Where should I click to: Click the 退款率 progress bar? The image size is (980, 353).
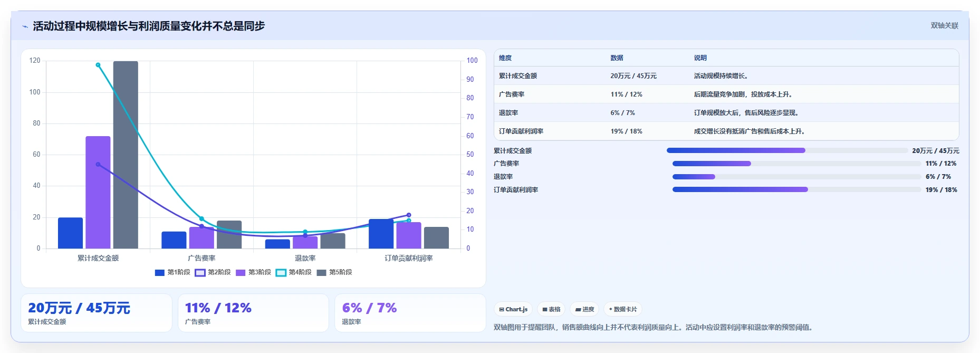(796, 177)
